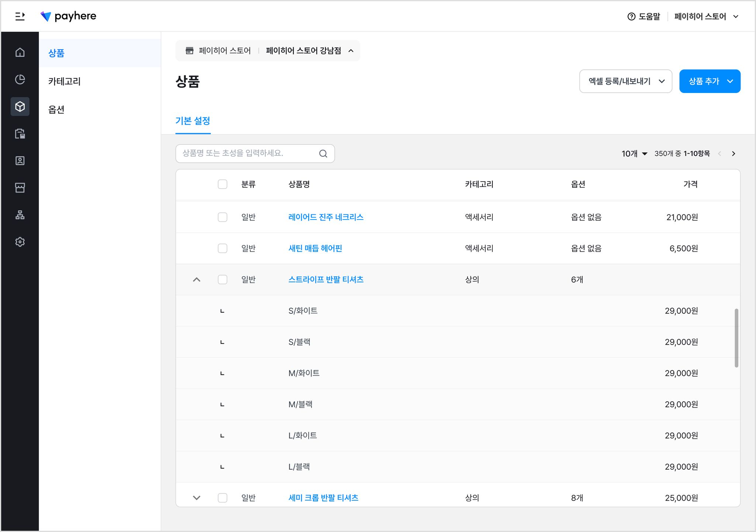756x532 pixels.
Task: Click the 25,000원 price cell
Action: tap(681, 498)
